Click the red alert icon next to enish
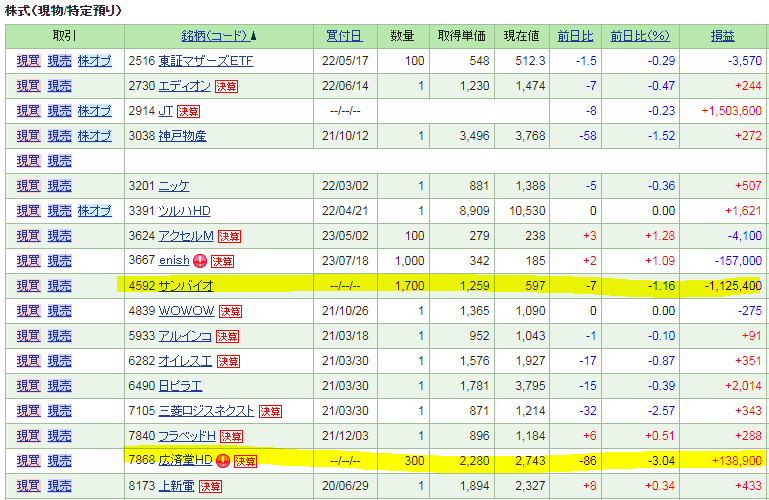 click(200, 261)
